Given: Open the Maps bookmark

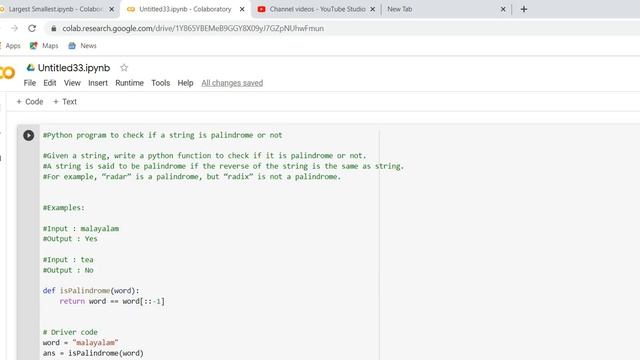Looking at the screenshot, I should click(x=44, y=46).
